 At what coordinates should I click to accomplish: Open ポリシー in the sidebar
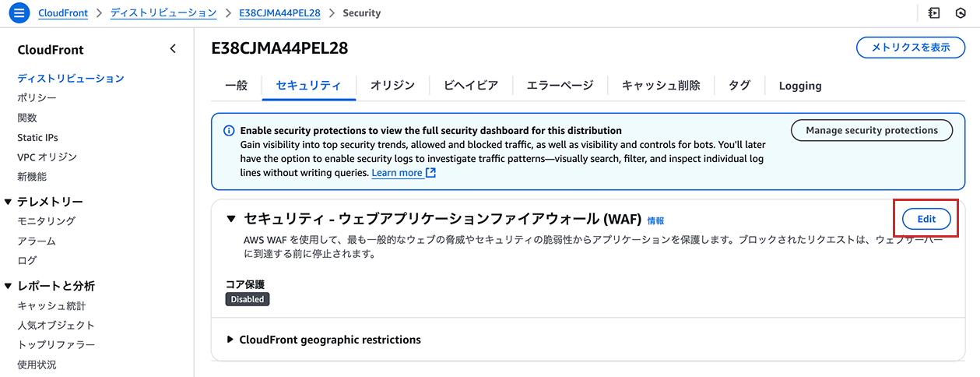coord(37,98)
